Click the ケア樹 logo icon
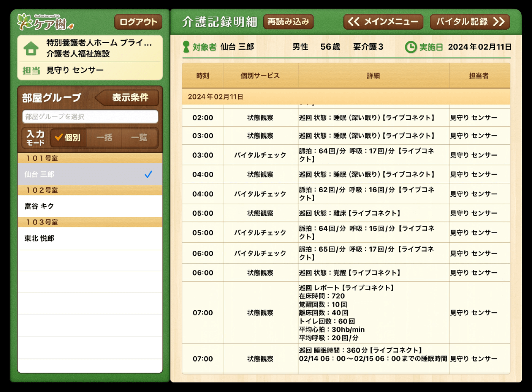Image resolution: width=532 pixels, height=392 pixels. click(x=24, y=21)
